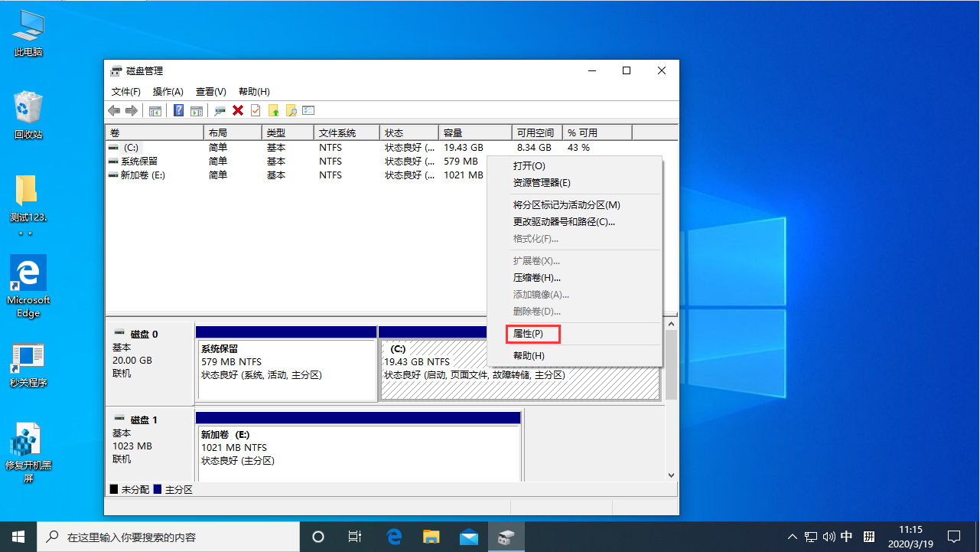The height and width of the screenshot is (552, 980).
Task: Delete a volume using the red X toolbar icon
Action: click(238, 110)
